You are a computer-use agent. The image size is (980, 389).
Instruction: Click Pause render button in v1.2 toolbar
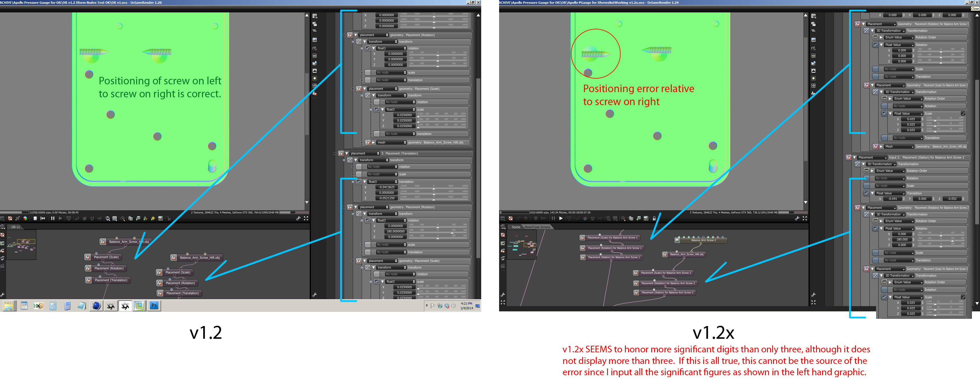tap(53, 219)
